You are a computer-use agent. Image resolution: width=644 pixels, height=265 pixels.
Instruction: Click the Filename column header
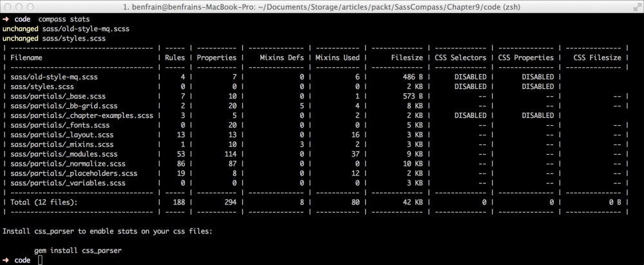click(26, 57)
